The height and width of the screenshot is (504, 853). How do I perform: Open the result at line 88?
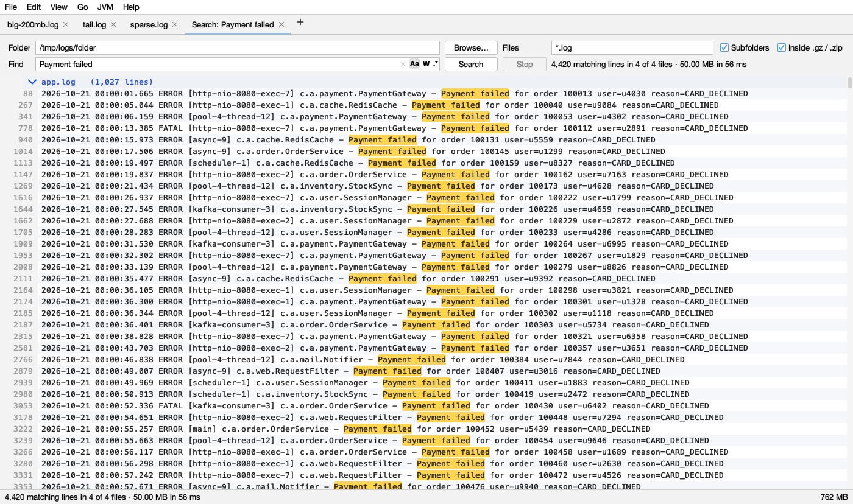(425, 94)
